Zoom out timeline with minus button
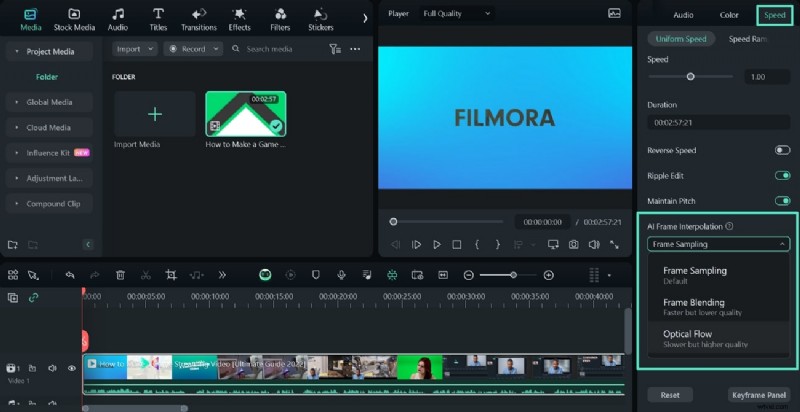The width and height of the screenshot is (800, 412). pyautogui.click(x=468, y=275)
